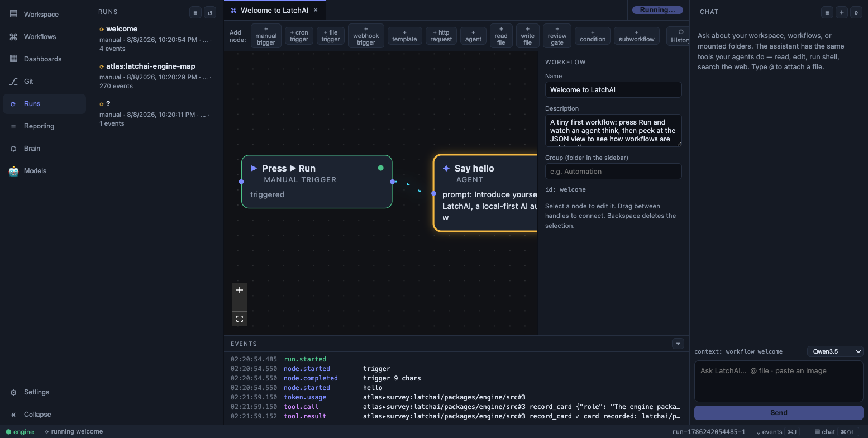Select the Say hello agent node
The width and height of the screenshot is (868, 438).
tap(485, 193)
